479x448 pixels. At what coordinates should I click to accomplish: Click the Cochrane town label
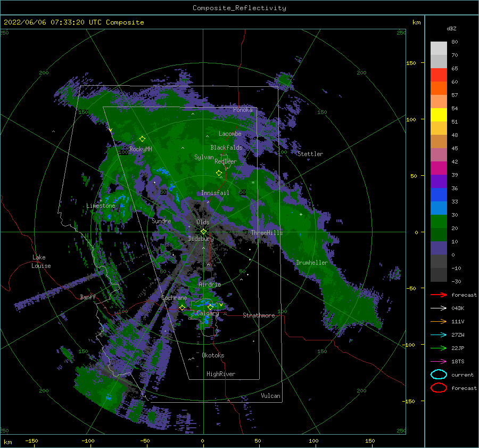click(174, 298)
